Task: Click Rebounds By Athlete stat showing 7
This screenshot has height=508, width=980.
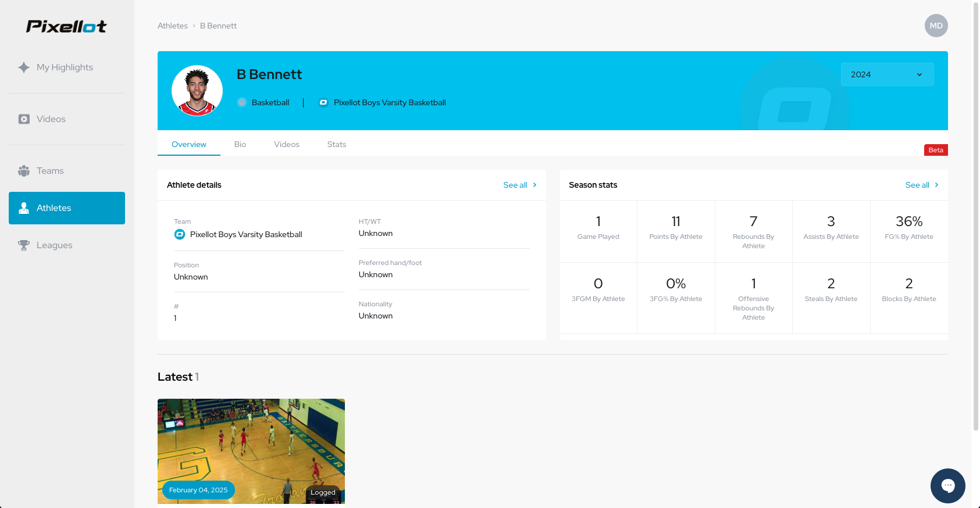Action: 754,231
